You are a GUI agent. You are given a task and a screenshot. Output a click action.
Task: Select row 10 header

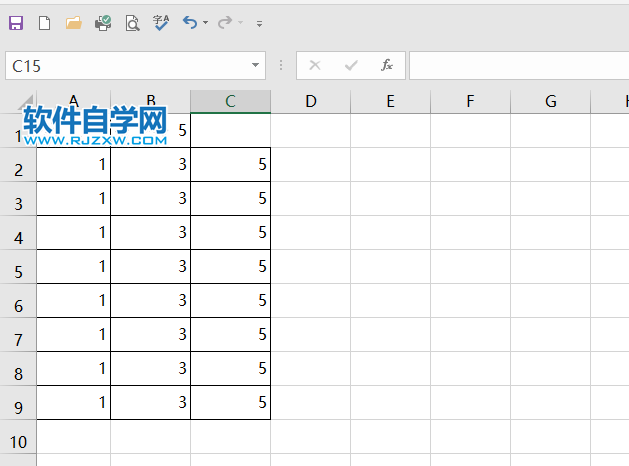[x=18, y=437]
